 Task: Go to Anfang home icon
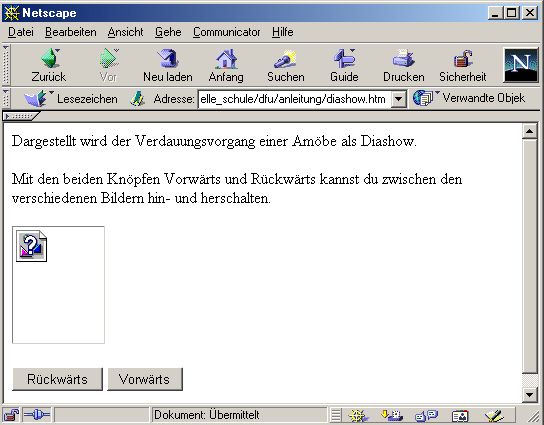click(x=226, y=59)
